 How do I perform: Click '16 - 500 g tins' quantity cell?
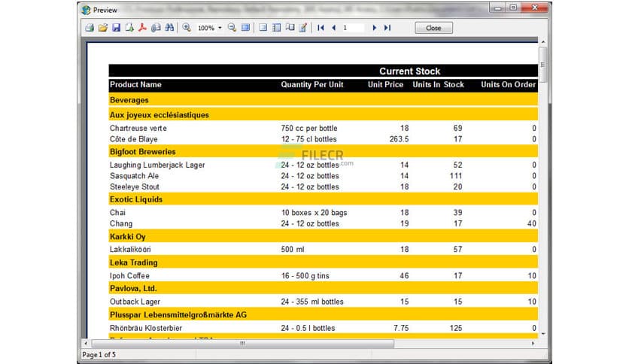(x=305, y=276)
